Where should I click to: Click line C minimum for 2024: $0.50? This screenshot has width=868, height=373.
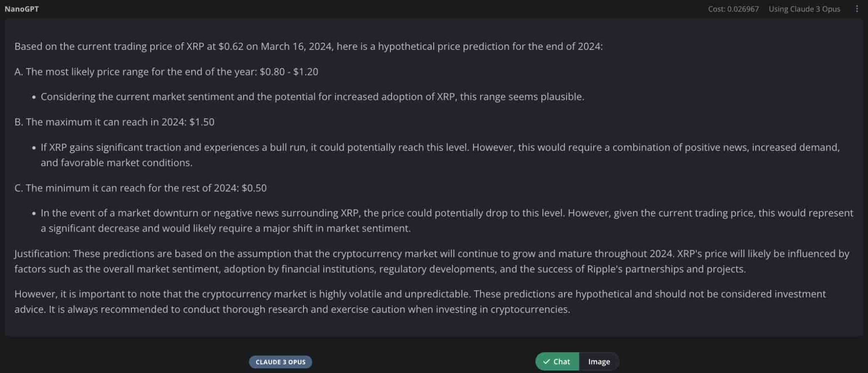tap(140, 188)
